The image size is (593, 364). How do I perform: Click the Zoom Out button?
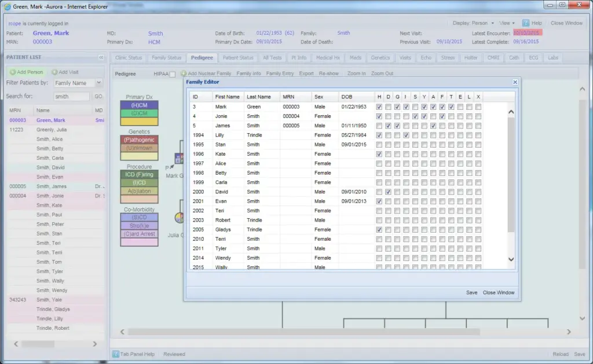coord(382,73)
